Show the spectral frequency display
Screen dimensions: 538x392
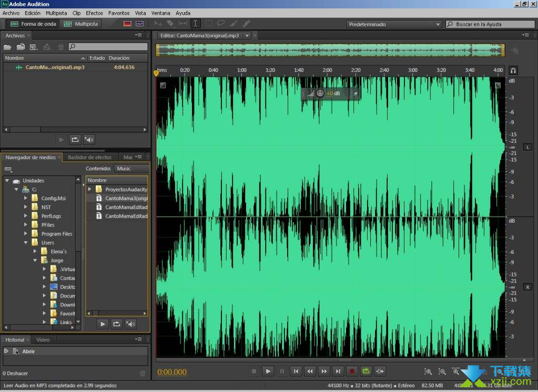127,24
